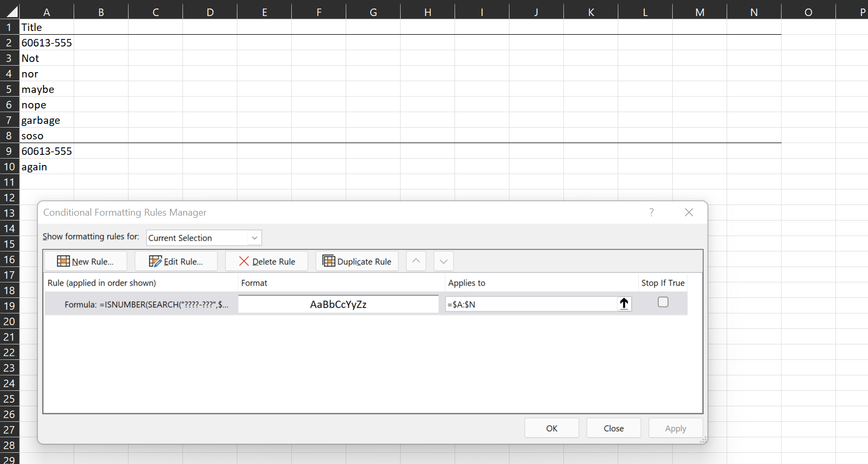
Task: Click the New Rule button
Action: pyautogui.click(x=85, y=261)
